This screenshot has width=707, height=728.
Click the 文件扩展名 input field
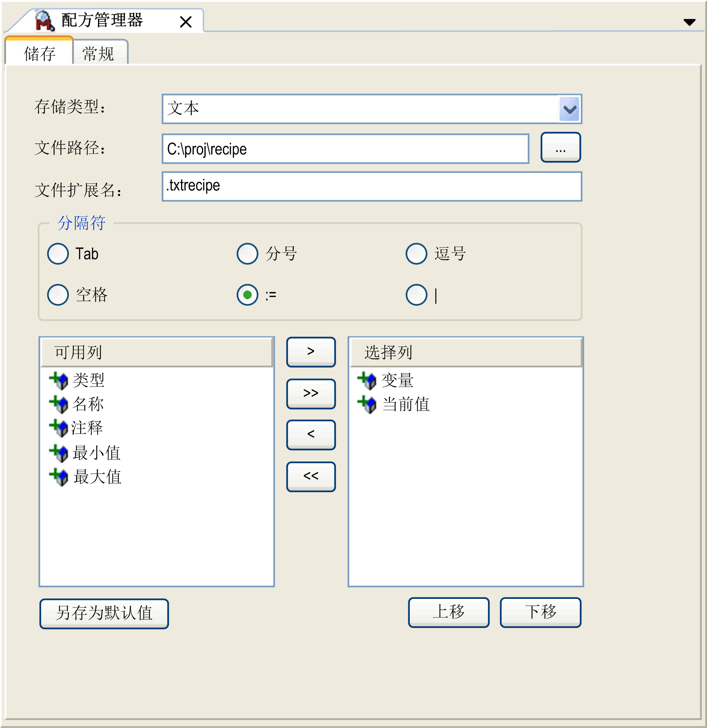click(371, 186)
